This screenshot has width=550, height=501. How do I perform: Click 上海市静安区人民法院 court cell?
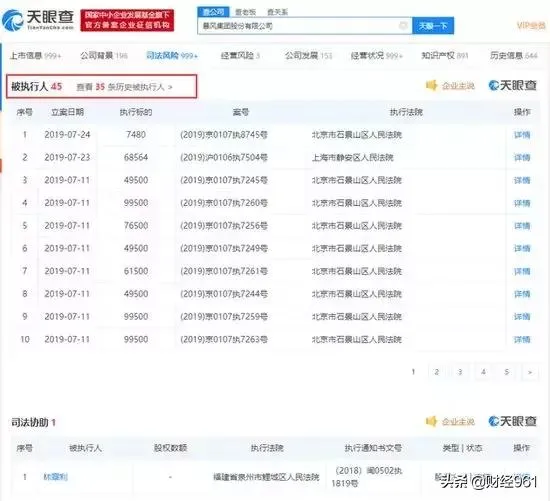point(353,158)
